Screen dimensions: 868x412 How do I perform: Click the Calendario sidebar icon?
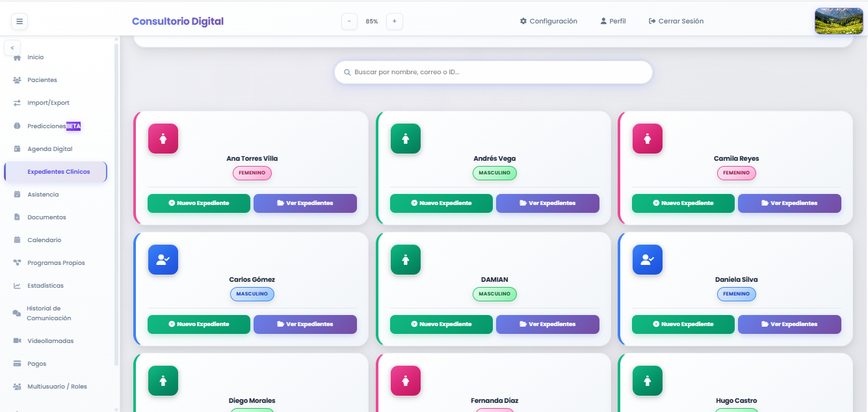coord(17,240)
